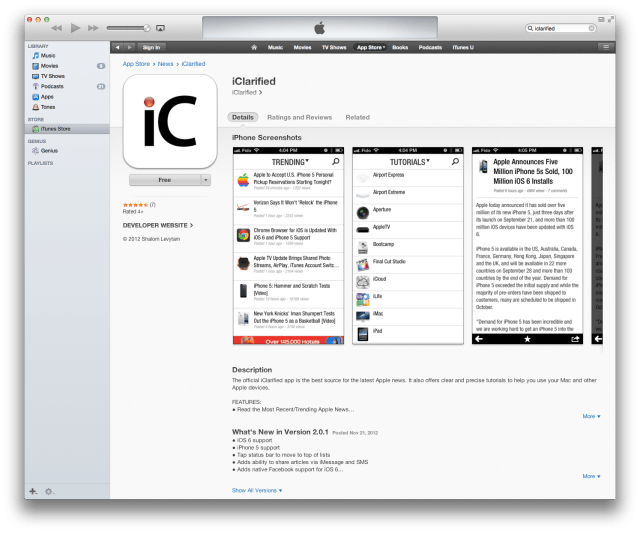Clear the search field text
This screenshot has height=533, width=640.
point(591,28)
